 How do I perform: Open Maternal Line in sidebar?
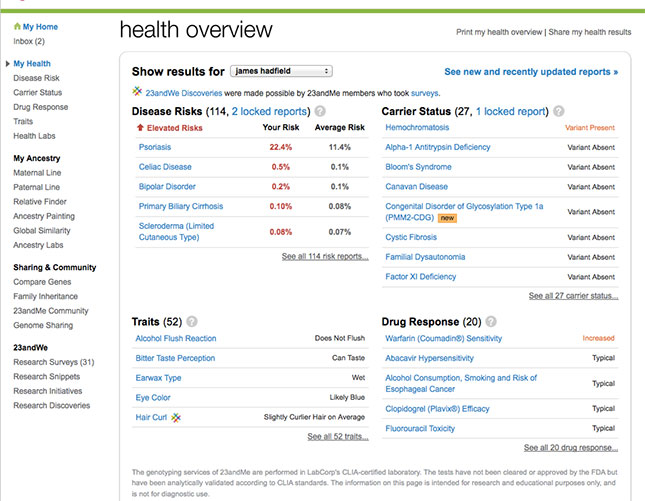click(x=37, y=173)
